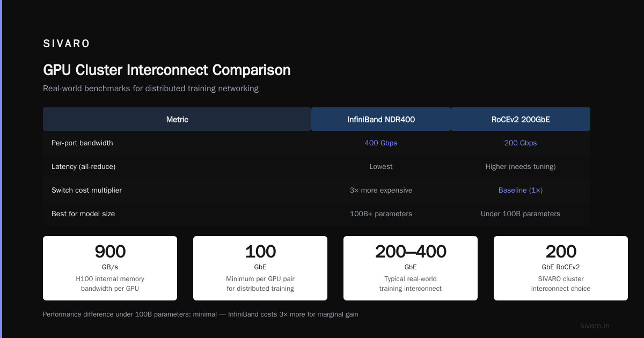Select the 'Best for model size' row label
This screenshot has width=644, height=338.
(x=83, y=214)
